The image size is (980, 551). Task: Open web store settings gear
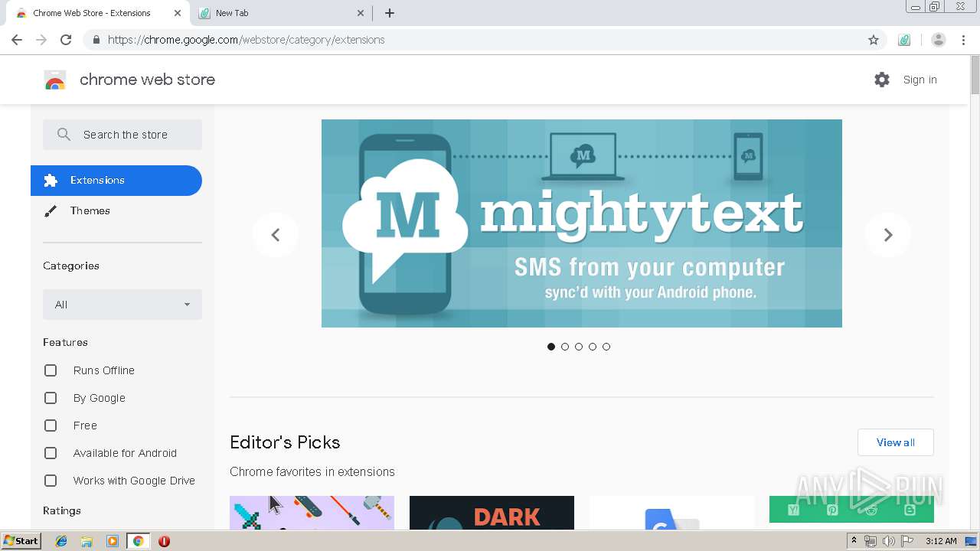882,80
